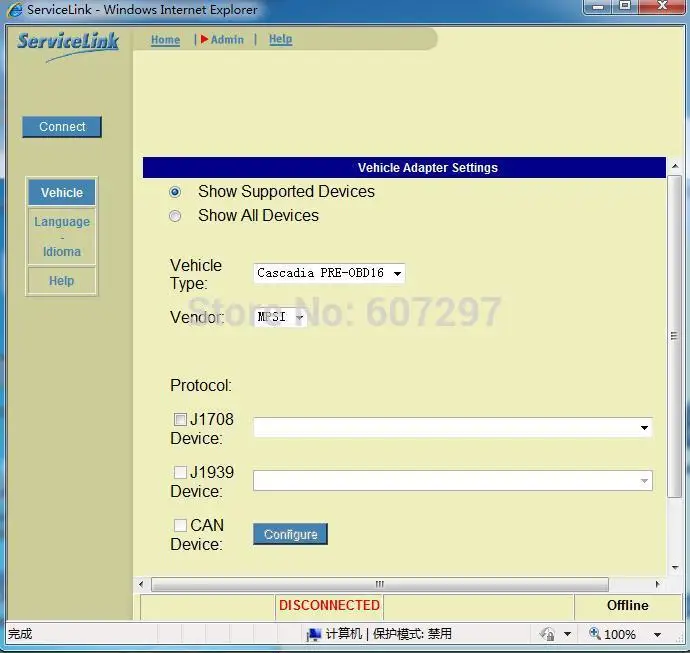The image size is (690, 653).
Task: Click the 保护模式: 禁用 status text
Action: [x=412, y=634]
